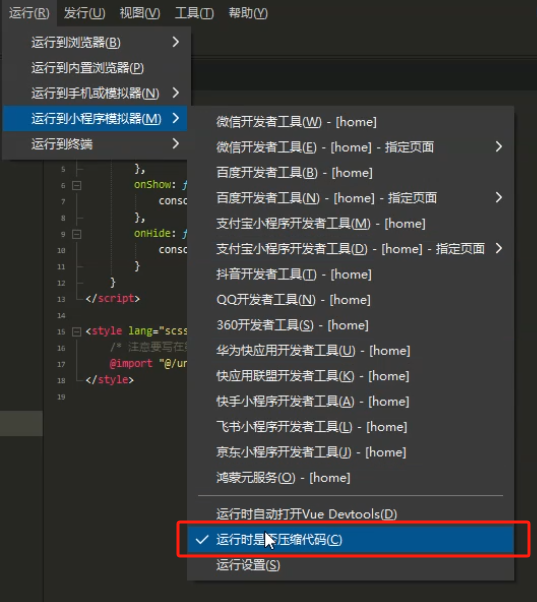Open the 帮助(Y) menu

(248, 13)
